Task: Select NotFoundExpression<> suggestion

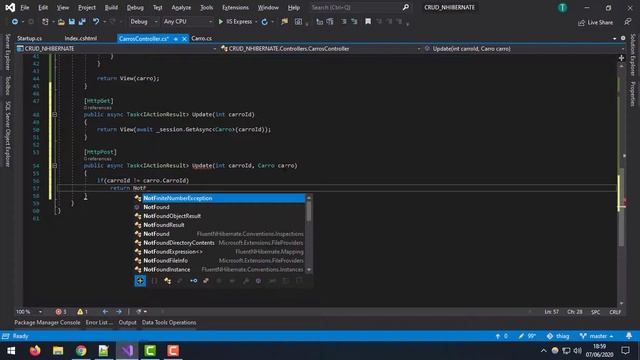Action: pyautogui.click(x=219, y=252)
